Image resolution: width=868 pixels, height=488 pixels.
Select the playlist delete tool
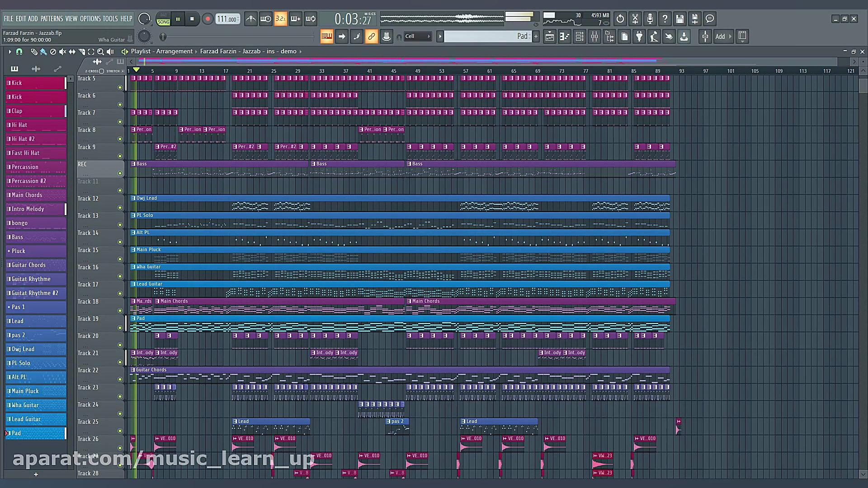[53, 52]
